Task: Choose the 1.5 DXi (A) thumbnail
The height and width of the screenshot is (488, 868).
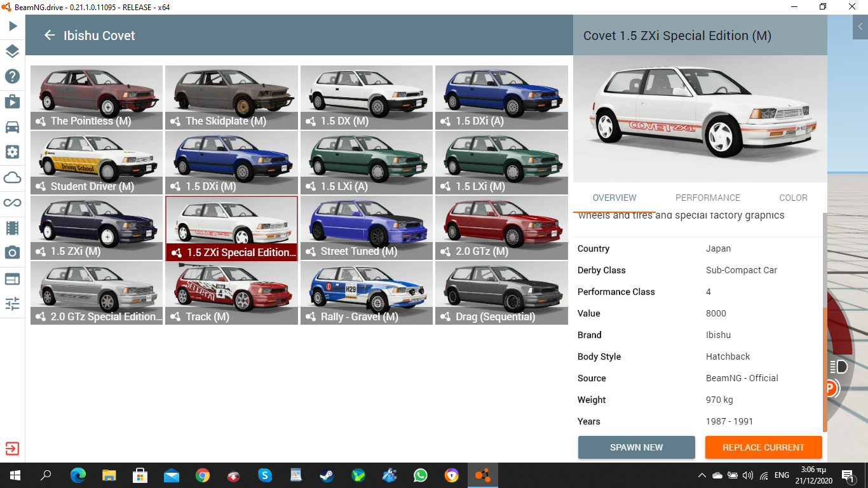Action: 502,97
